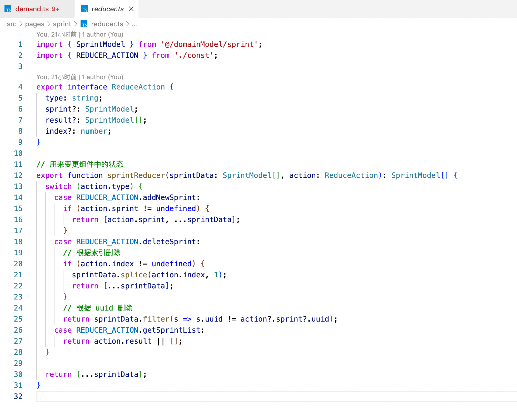This screenshot has height=420, width=517.
Task: Open the breadcrumb ellipsis symbol list
Action: (x=134, y=25)
